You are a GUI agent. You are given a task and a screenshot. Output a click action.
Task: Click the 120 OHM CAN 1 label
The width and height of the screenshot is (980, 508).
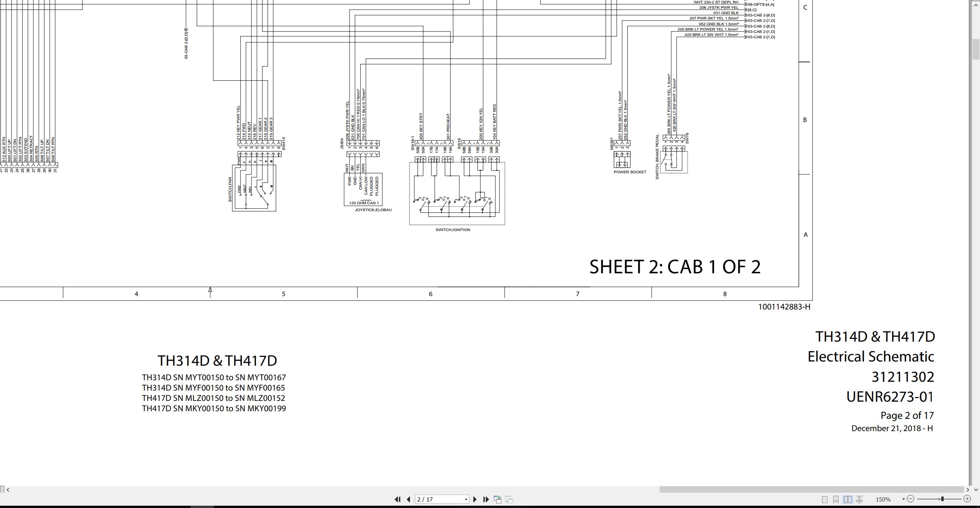364,203
